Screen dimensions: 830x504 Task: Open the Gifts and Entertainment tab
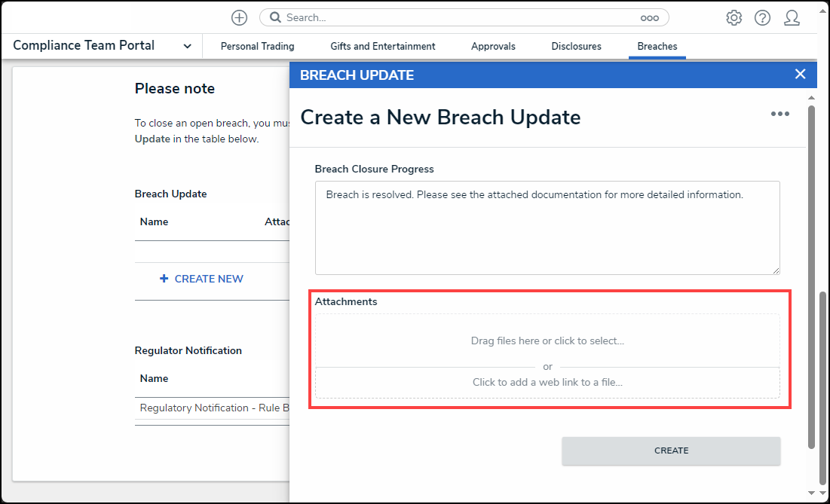[x=382, y=46]
